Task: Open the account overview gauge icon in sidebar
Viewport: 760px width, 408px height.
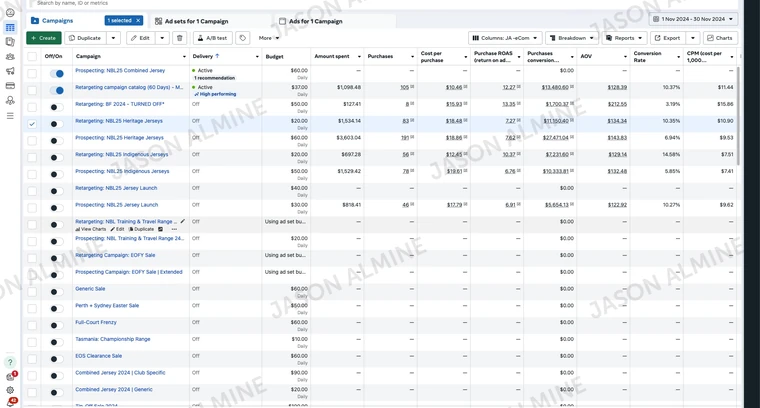Action: pyautogui.click(x=10, y=13)
